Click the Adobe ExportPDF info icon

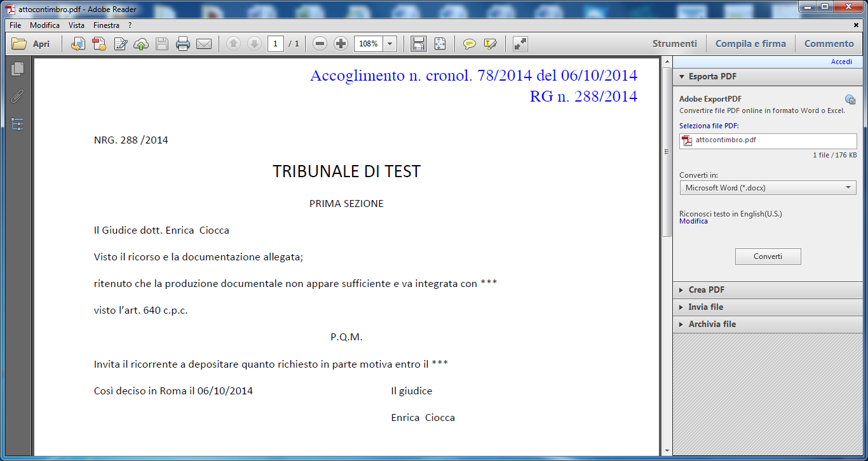click(850, 100)
